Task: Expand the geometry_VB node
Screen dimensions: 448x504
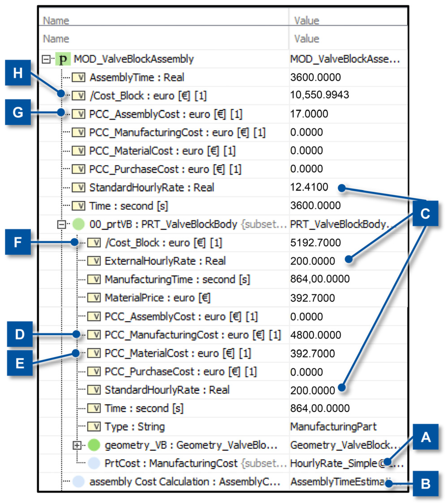Action: pyautogui.click(x=77, y=445)
